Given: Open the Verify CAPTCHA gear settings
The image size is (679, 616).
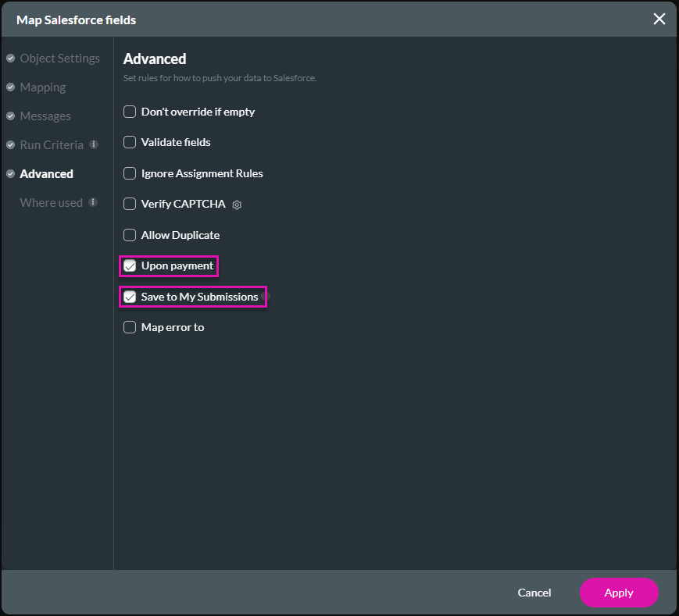Looking at the screenshot, I should click(238, 205).
